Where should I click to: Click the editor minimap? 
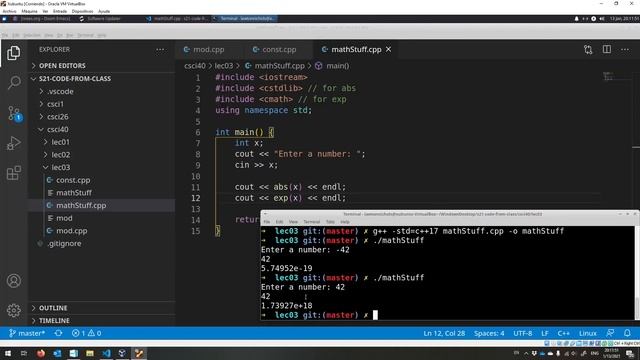(608, 76)
